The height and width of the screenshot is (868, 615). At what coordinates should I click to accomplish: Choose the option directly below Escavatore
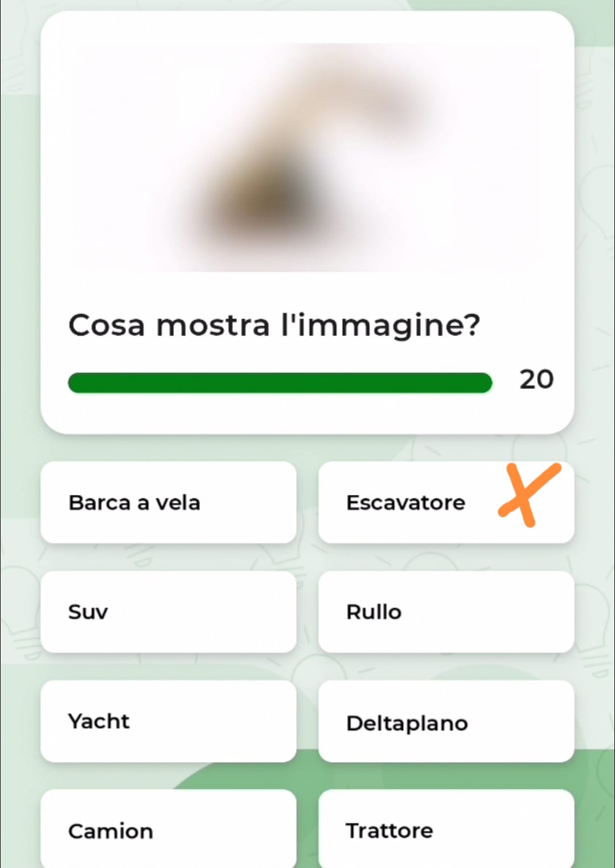446,612
